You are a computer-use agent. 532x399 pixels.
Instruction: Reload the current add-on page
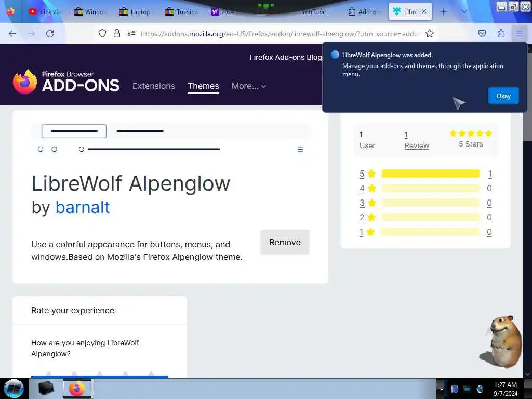(50, 34)
